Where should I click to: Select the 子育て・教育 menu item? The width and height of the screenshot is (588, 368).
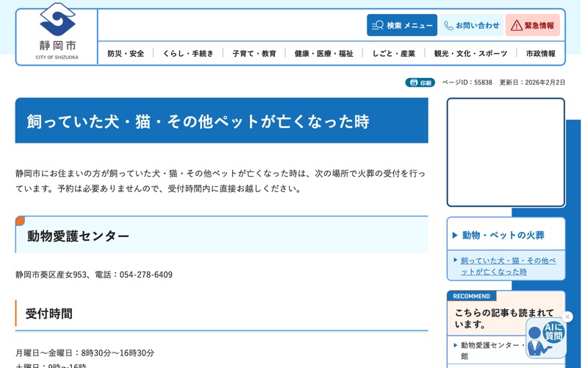click(254, 53)
